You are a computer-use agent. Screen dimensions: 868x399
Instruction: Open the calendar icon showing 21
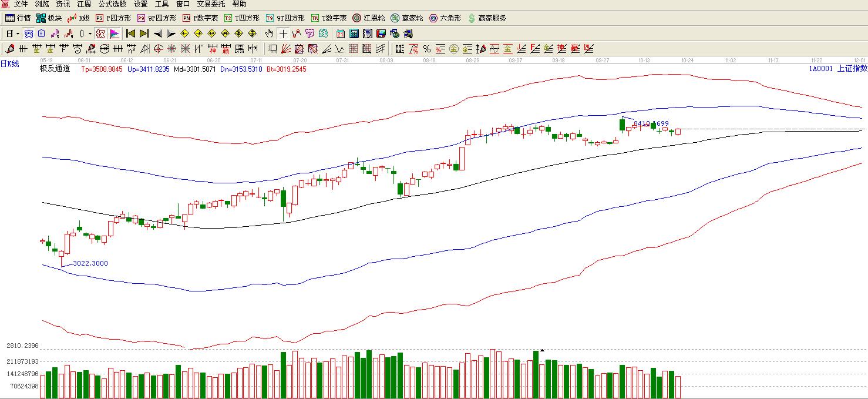[341, 33]
